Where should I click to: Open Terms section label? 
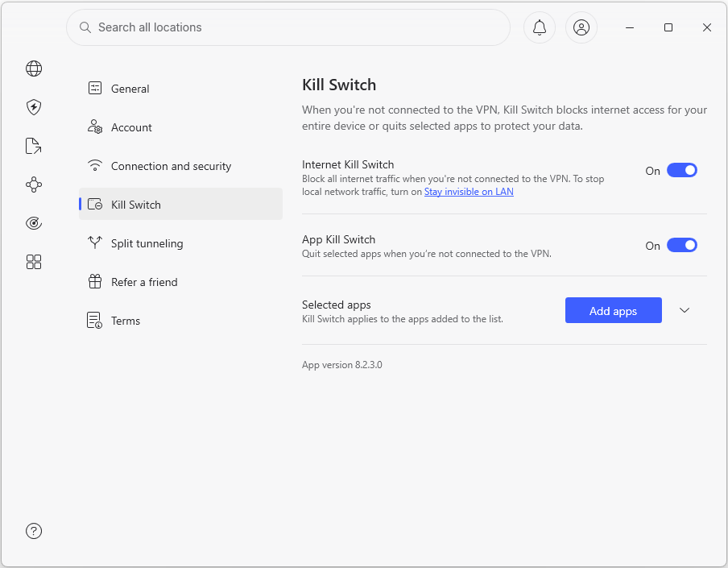pyautogui.click(x=126, y=321)
